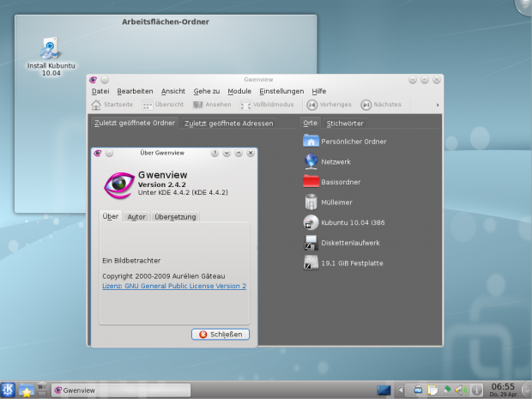Click the round sticky button in Über Gwenview titlebar
The height and width of the screenshot is (399, 532).
(109, 153)
